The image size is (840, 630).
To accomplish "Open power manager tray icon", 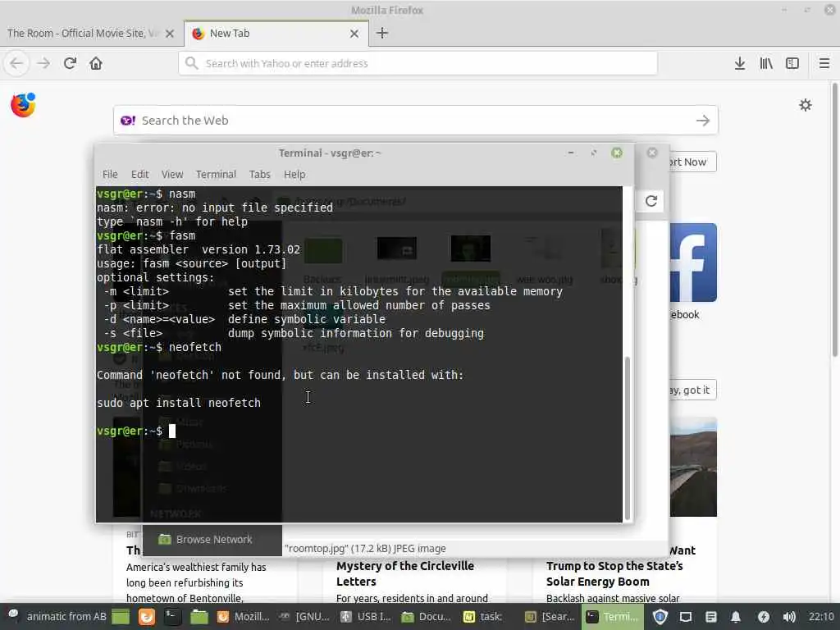I will coord(764,617).
